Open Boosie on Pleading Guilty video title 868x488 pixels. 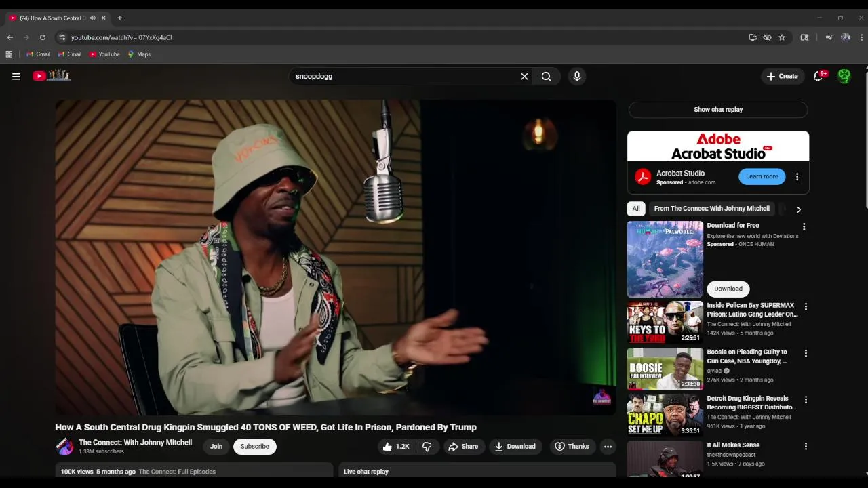[747, 357]
